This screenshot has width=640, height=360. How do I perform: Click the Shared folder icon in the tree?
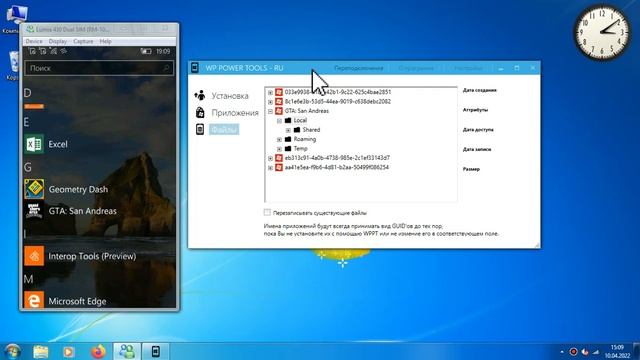(297, 130)
